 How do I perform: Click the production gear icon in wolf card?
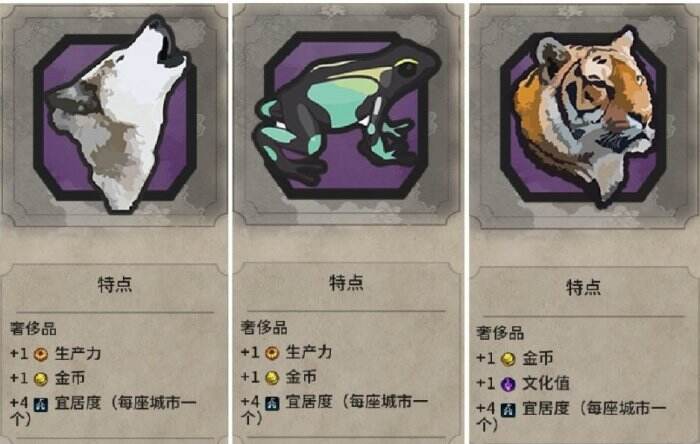(41, 354)
